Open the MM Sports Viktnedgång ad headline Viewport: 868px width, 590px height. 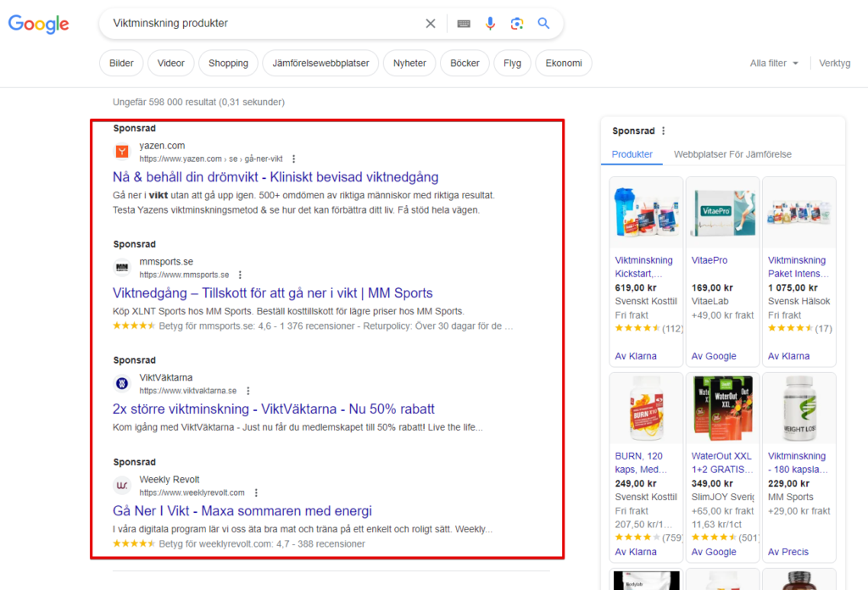pyautogui.click(x=272, y=292)
